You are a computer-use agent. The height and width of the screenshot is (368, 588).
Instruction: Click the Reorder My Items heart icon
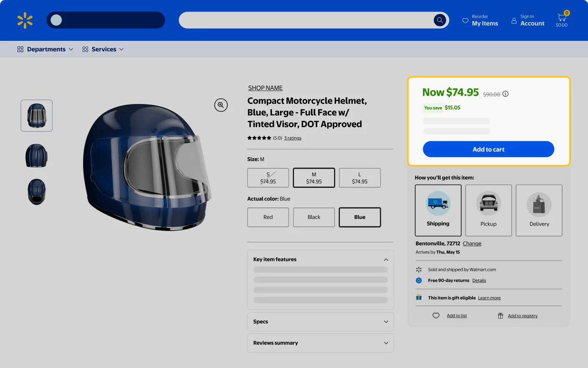(465, 20)
